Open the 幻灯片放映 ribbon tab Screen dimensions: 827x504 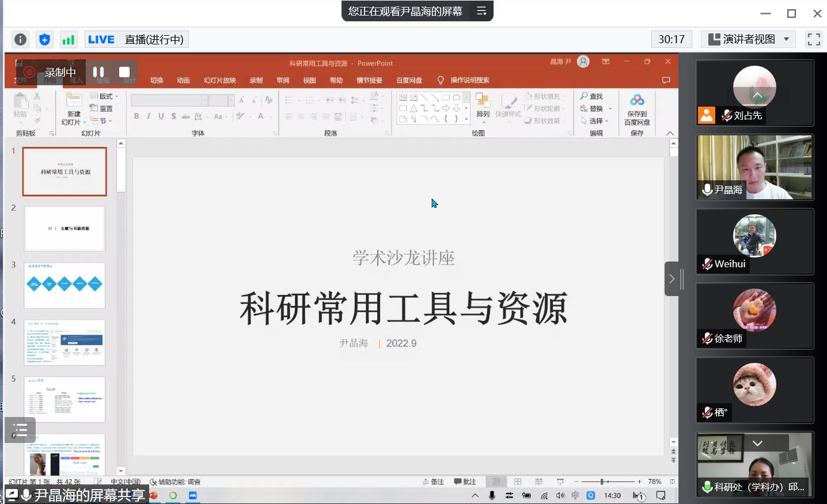tap(219, 80)
